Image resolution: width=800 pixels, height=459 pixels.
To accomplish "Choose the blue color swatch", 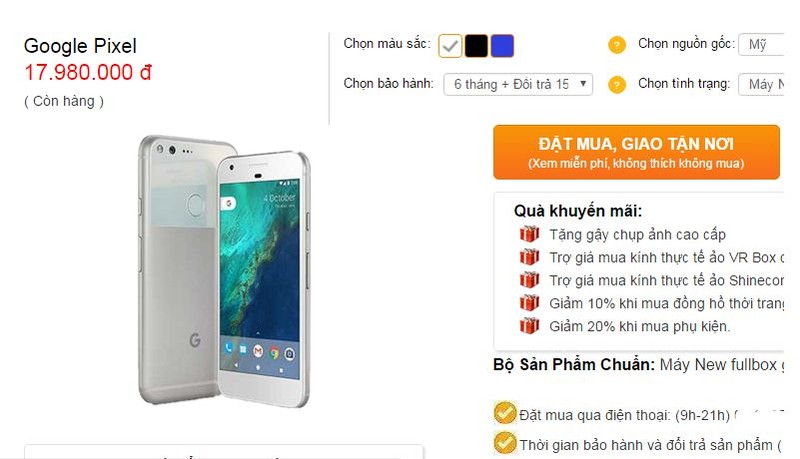I will click(502, 46).
